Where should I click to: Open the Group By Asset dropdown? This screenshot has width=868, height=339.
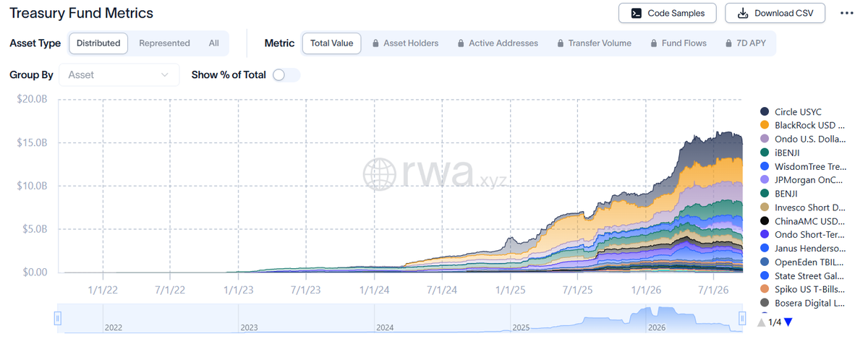point(119,74)
